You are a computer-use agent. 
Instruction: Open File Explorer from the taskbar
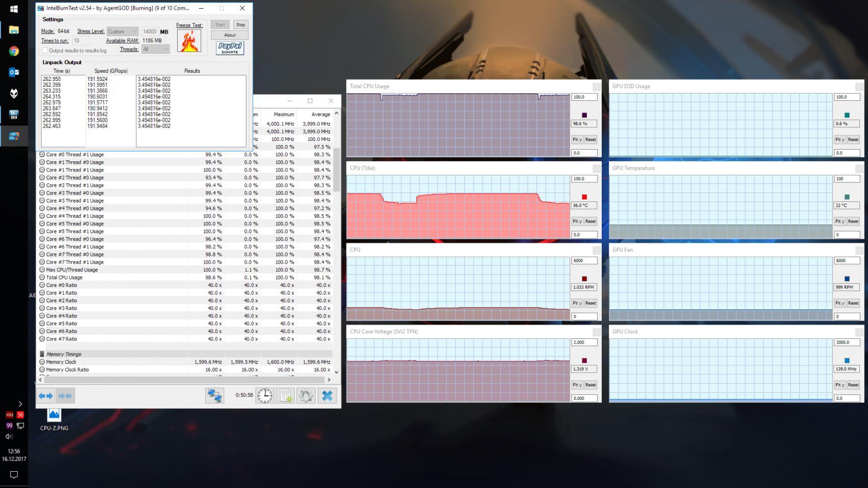tap(14, 30)
